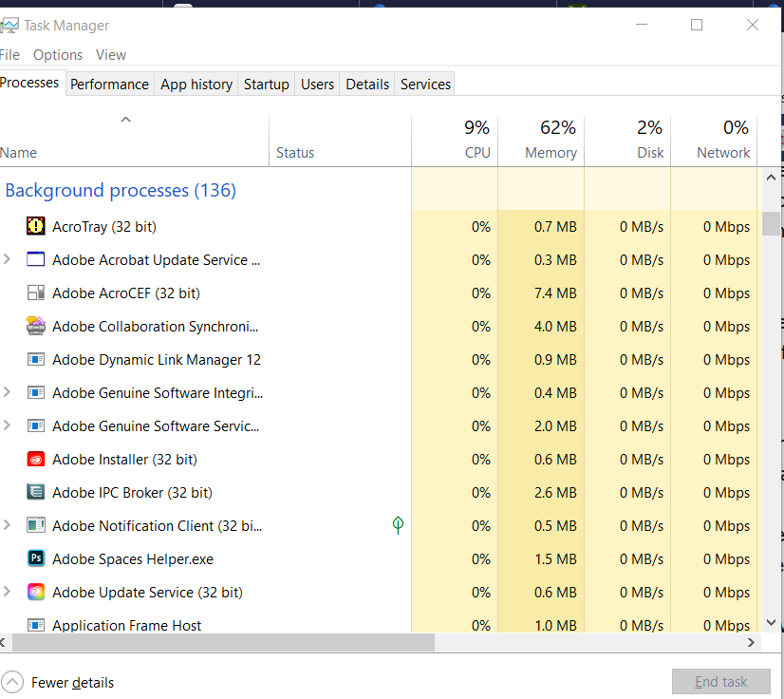This screenshot has height=699, width=784.
Task: Select the Background processes (136) group header
Action: point(121,190)
